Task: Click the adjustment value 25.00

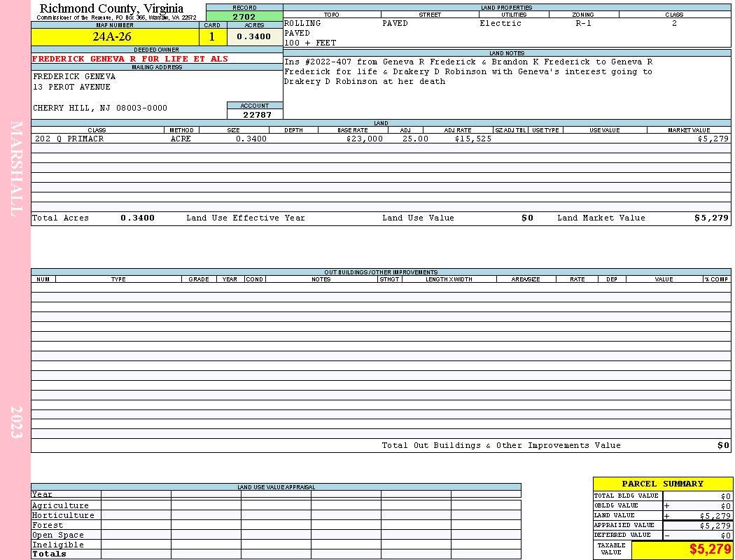Action: pyautogui.click(x=415, y=139)
